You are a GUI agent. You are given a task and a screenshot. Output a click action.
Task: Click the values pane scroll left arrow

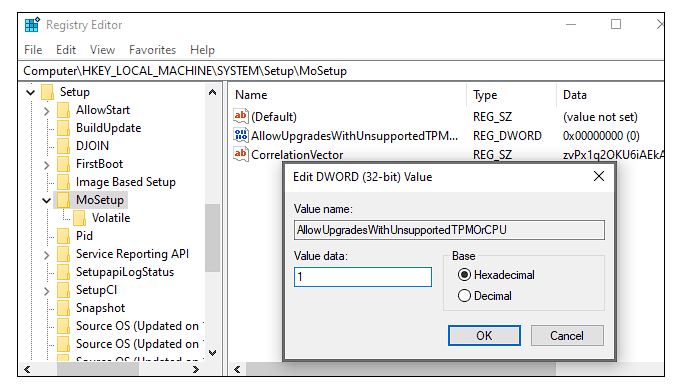237,369
